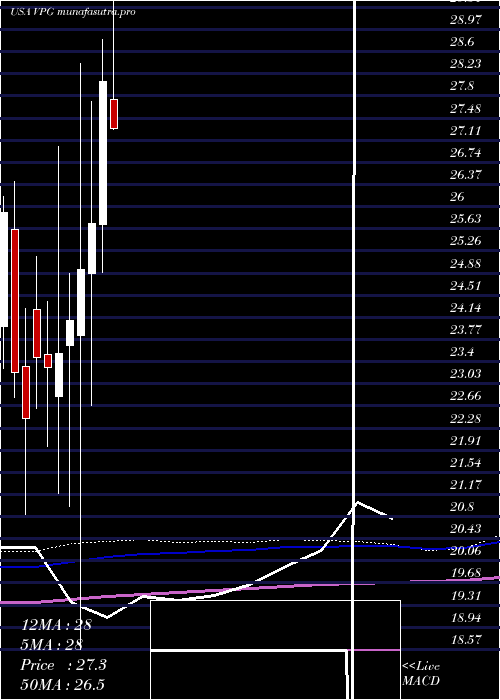This screenshot has width=500, height=700.
Task: Click the 21.54 price axis label
Action: [x=465, y=463]
